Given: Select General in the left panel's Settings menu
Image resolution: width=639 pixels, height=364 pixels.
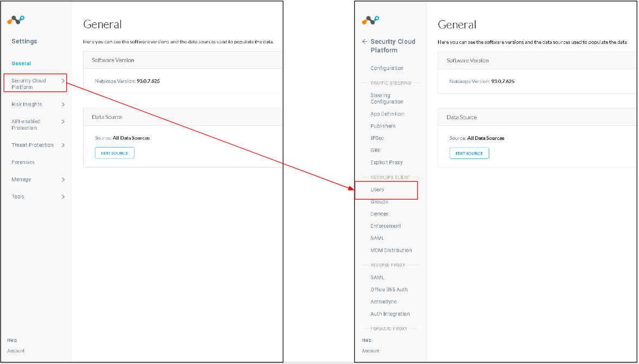Looking at the screenshot, I should (21, 63).
